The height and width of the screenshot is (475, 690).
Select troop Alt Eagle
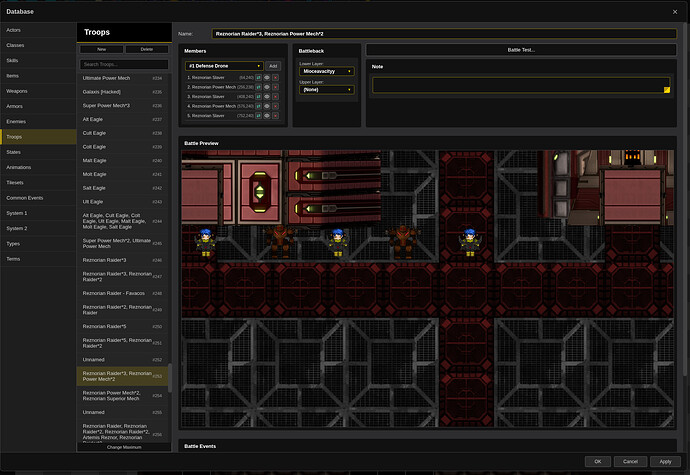click(122, 119)
